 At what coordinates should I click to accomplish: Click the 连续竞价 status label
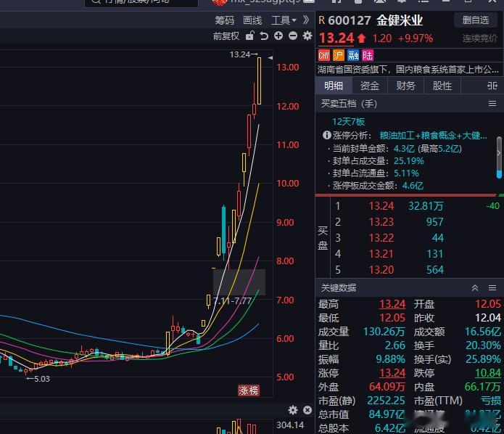479,38
